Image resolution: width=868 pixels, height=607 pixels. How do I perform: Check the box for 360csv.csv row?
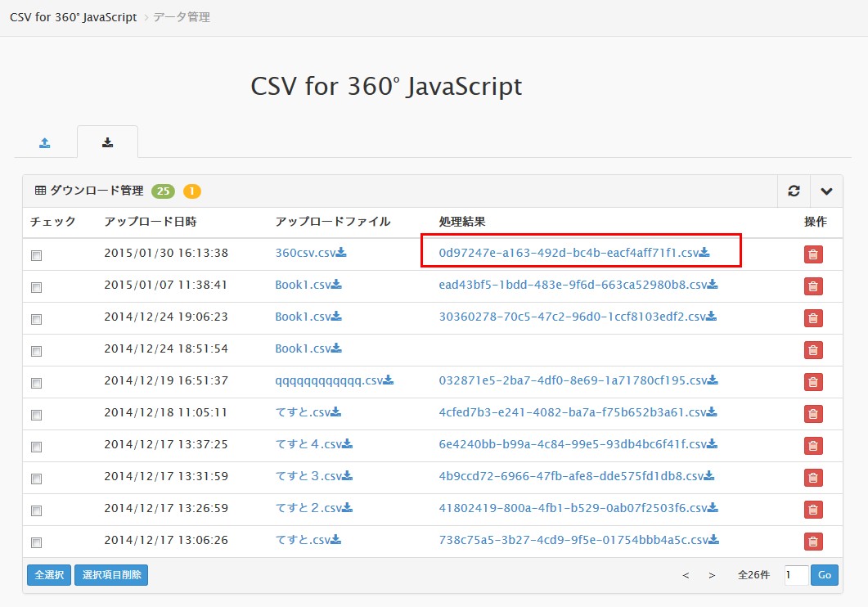pyautogui.click(x=36, y=255)
